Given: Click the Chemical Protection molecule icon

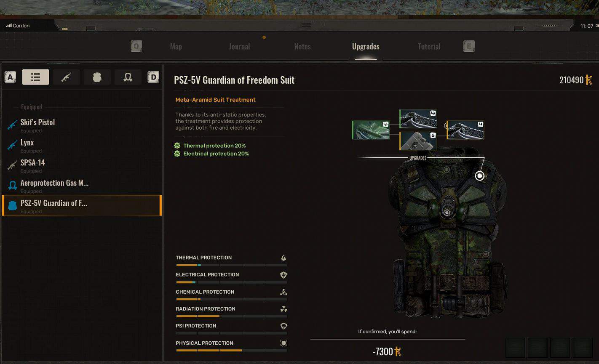Looking at the screenshot, I should [283, 292].
